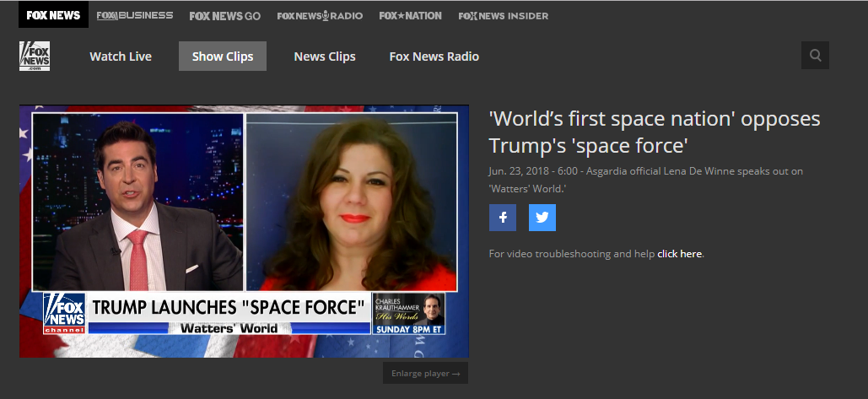Image resolution: width=868 pixels, height=399 pixels.
Task: Open the 'click here' troubleshooting link
Action: 679,254
